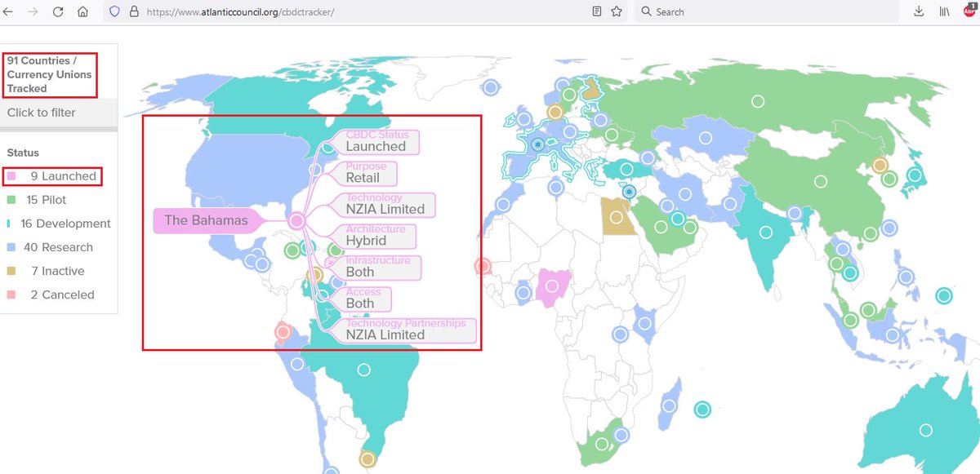Select the Egypt marker on map
This screenshot has width=980, height=474.
point(616,218)
